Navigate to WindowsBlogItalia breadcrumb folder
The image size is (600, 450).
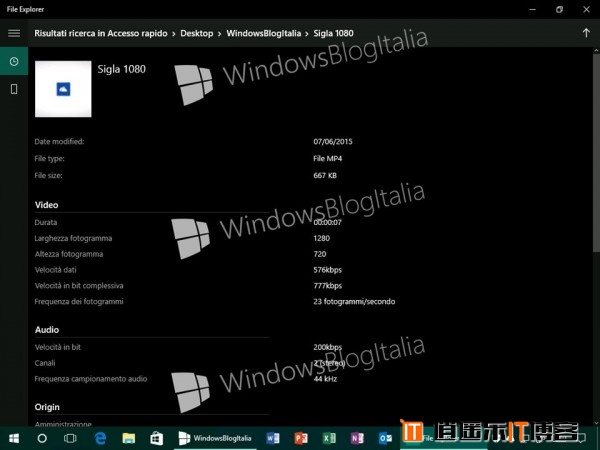point(264,33)
